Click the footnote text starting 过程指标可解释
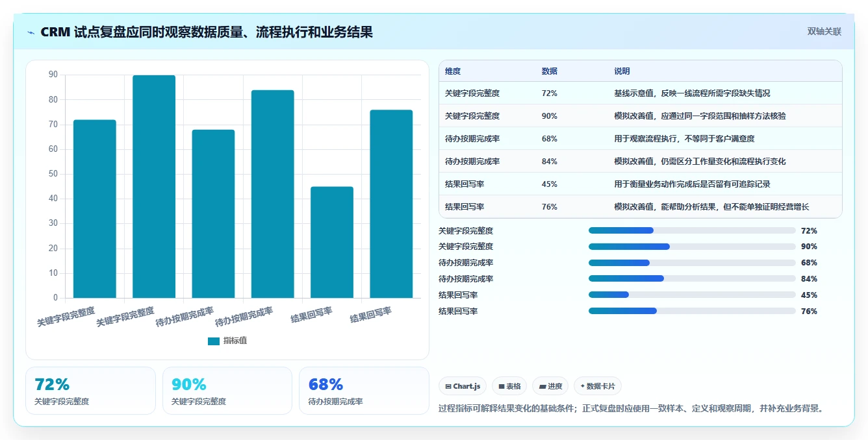The image size is (868, 440). point(632,409)
